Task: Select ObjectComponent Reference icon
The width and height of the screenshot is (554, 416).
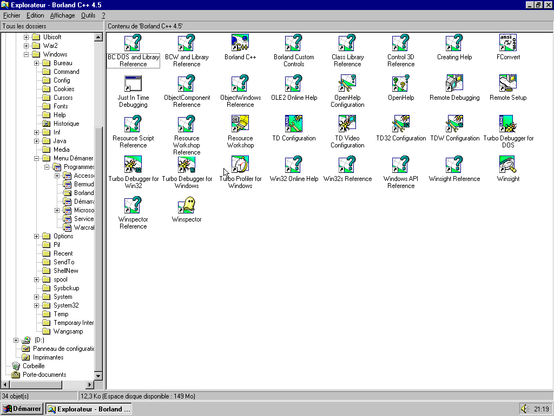Action: pyautogui.click(x=187, y=83)
